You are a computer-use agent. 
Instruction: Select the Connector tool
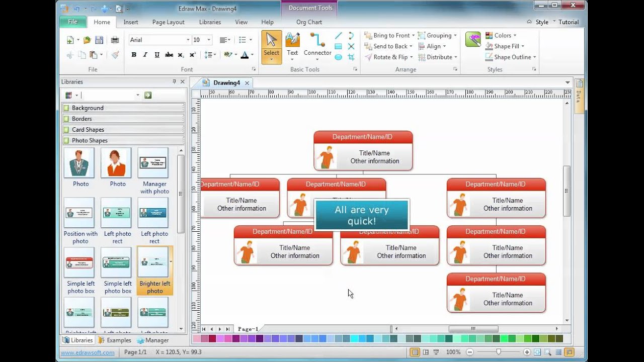(317, 46)
